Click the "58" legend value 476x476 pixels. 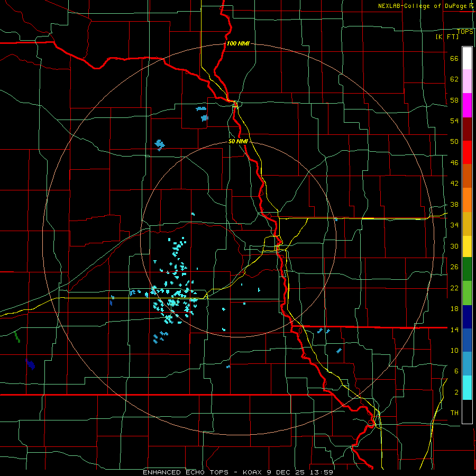pos(454,100)
